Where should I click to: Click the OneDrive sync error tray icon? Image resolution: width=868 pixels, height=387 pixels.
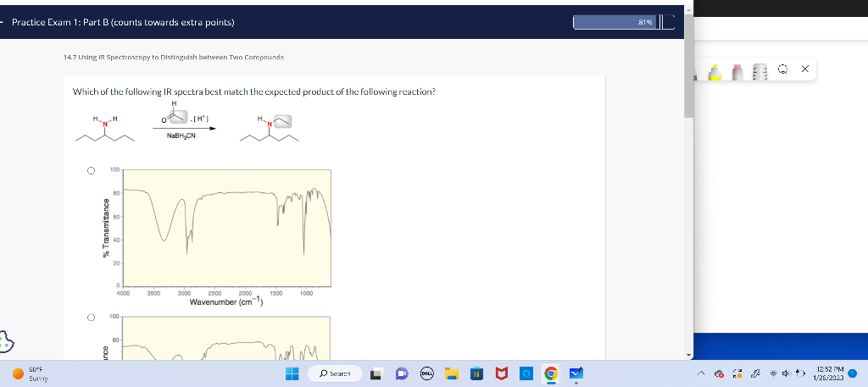(719, 374)
